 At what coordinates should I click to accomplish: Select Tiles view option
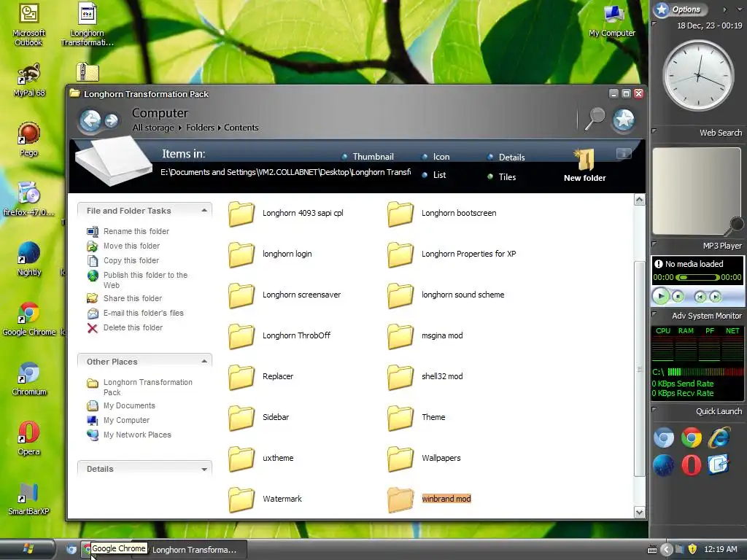point(502,176)
